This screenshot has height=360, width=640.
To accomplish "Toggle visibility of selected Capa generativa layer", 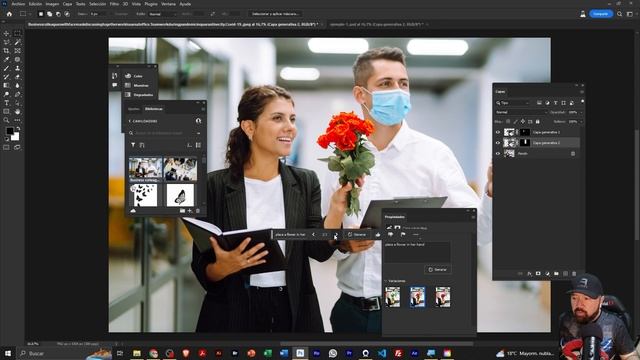I will [x=498, y=143].
